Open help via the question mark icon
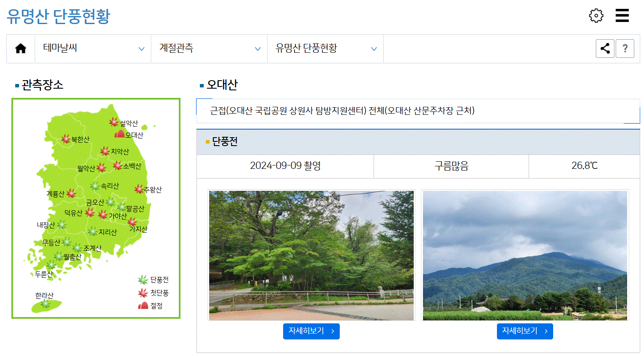 tap(625, 48)
